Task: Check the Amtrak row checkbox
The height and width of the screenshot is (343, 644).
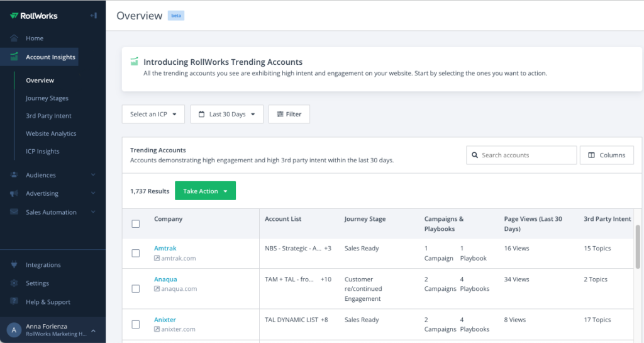Action: click(136, 254)
